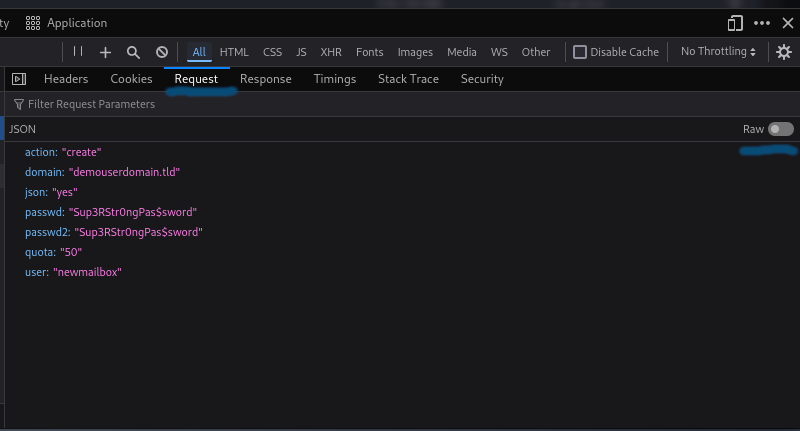Open the Timings tab

pos(335,79)
